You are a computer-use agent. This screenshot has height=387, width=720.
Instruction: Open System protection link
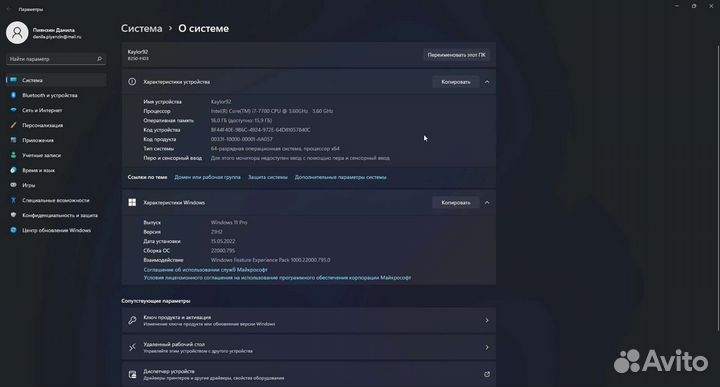tap(268, 177)
